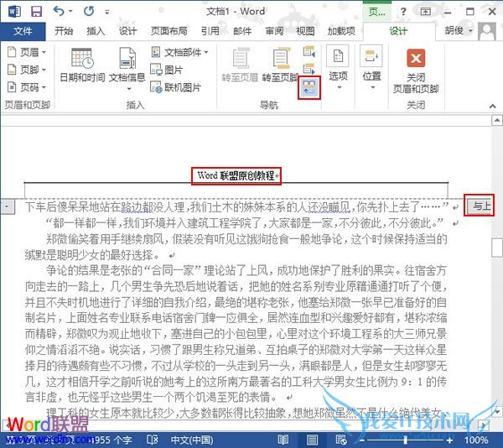Image resolution: width=503 pixels, height=448 pixels.
Task: Open the 引用 tab
Action: click(210, 31)
